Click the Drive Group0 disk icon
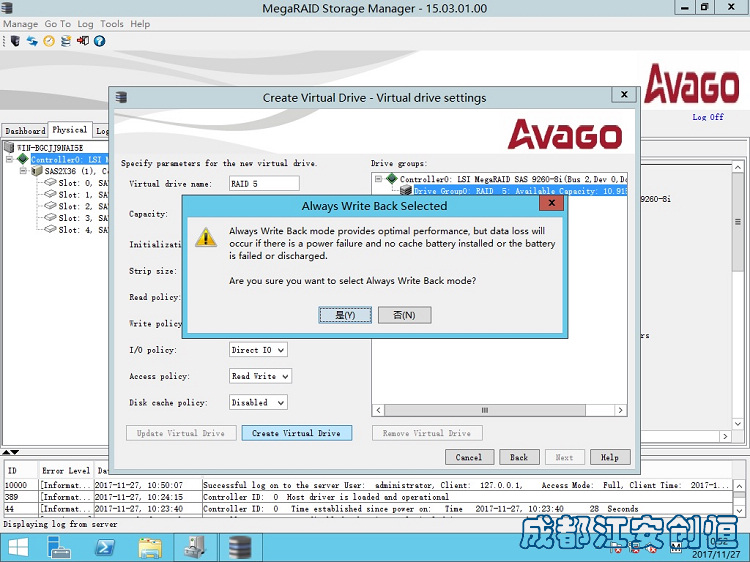Image resolution: width=750 pixels, height=562 pixels. pyautogui.click(x=406, y=190)
